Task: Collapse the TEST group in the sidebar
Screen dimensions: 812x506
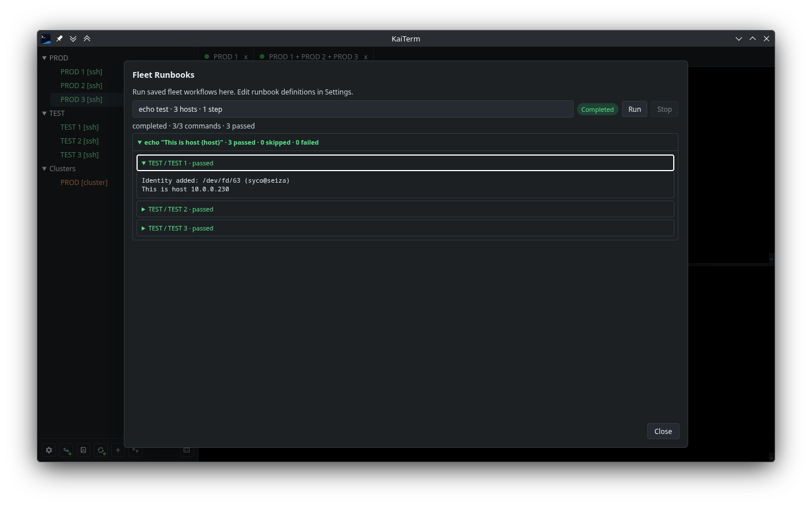Action: coord(44,114)
